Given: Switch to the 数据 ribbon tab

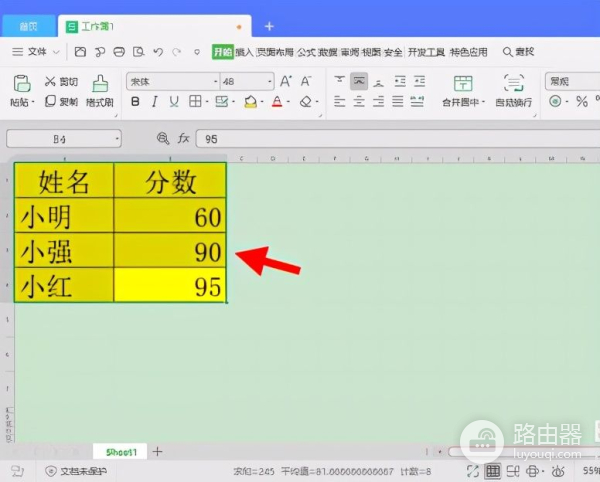Looking at the screenshot, I should tap(328, 52).
